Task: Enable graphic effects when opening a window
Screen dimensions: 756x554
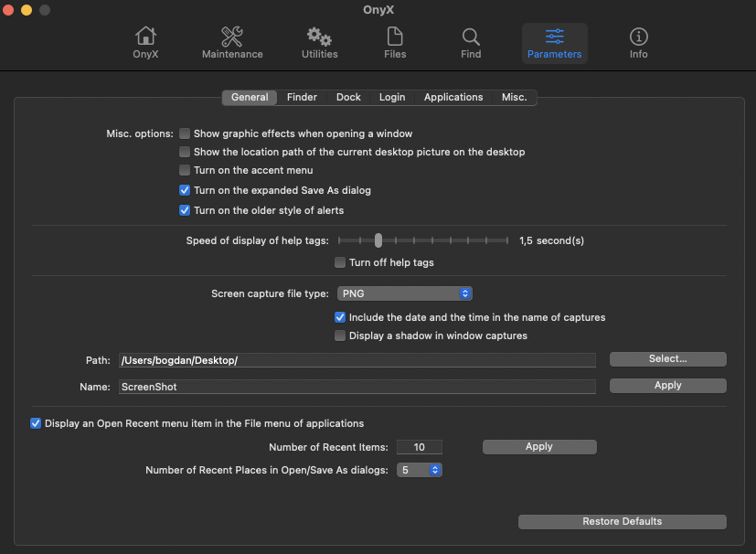Action: 185,133
